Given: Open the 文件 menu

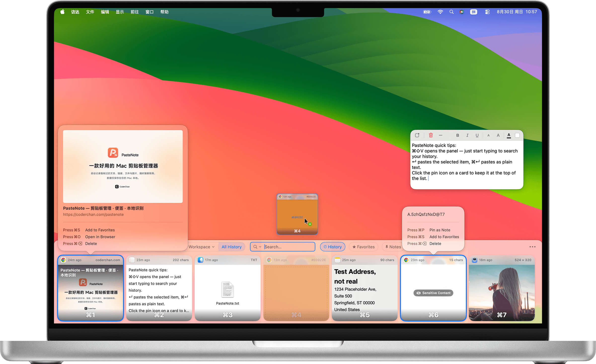Looking at the screenshot, I should (90, 12).
